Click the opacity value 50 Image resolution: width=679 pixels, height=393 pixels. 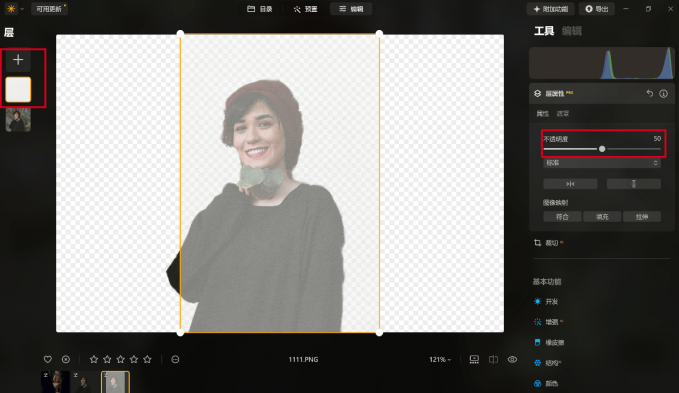click(657, 139)
